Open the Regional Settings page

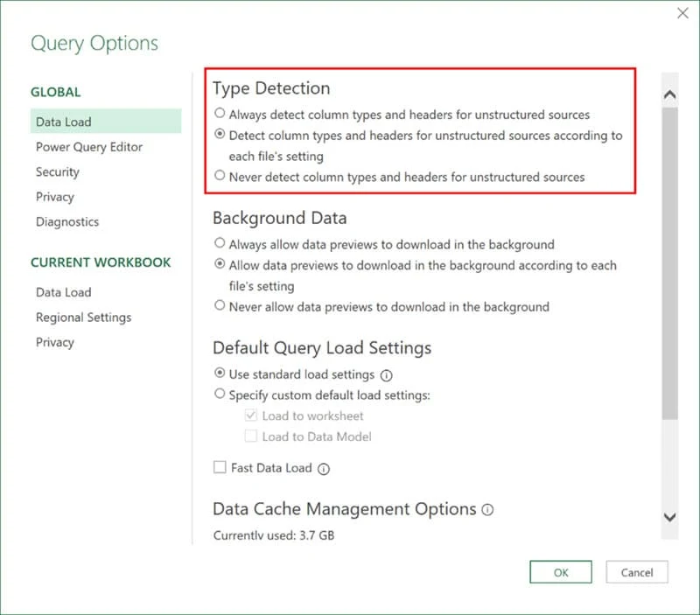pos(83,318)
